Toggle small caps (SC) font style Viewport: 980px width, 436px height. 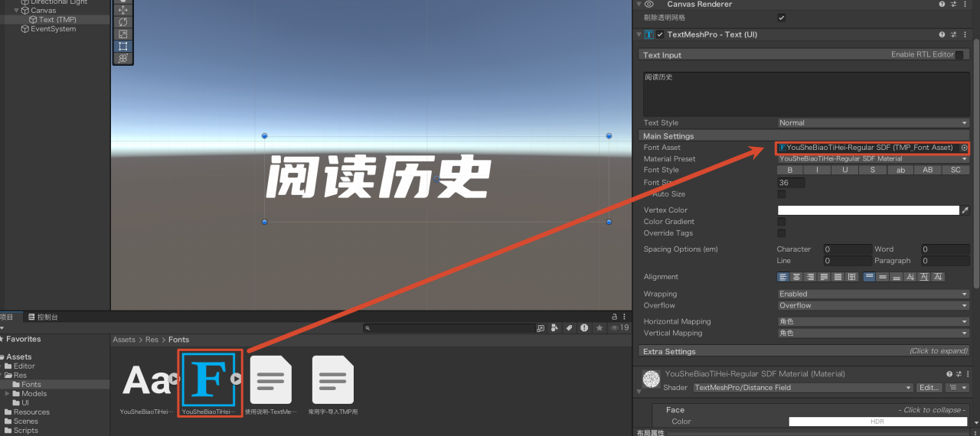coord(956,170)
